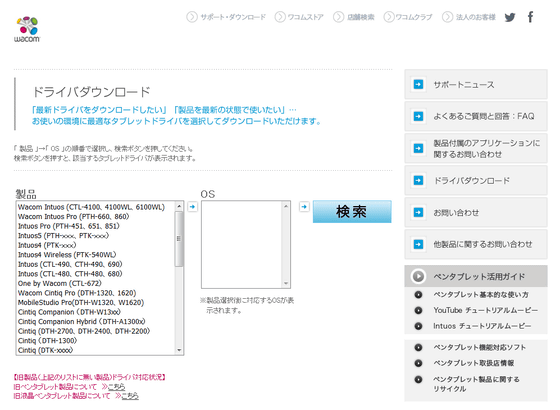Click OS list scrollbar down arrow
Image resolution: width=560 pixels, height=410 pixels.
(286, 284)
